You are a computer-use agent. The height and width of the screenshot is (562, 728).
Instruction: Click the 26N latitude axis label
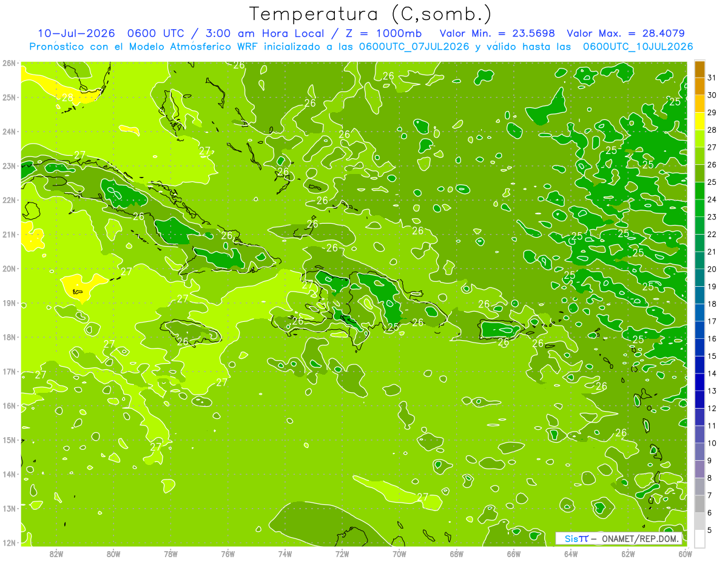8,63
